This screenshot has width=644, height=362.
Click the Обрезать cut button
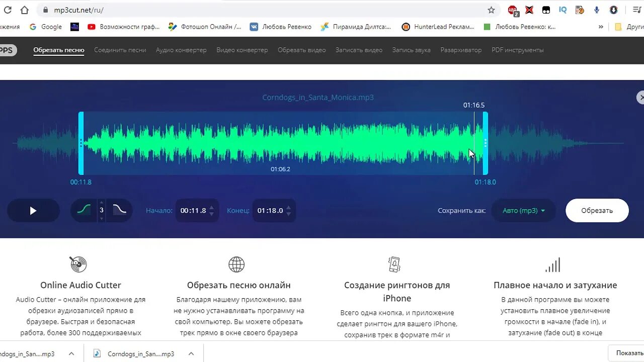pos(597,211)
